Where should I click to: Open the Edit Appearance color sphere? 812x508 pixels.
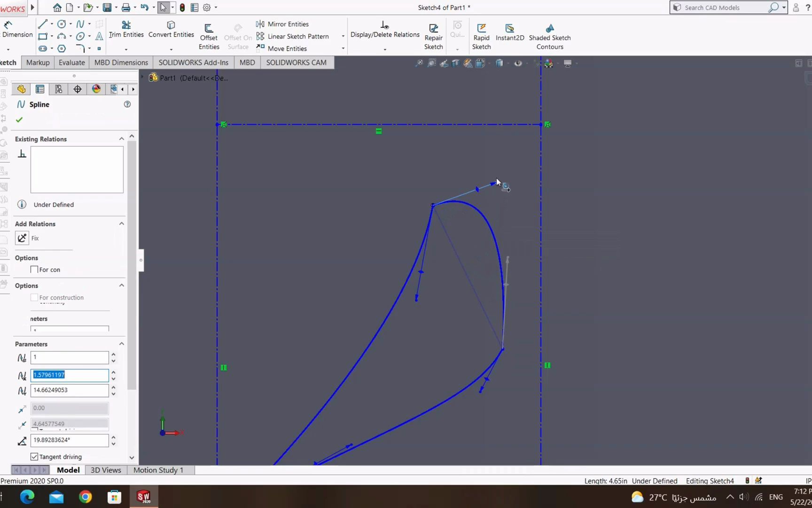click(96, 89)
